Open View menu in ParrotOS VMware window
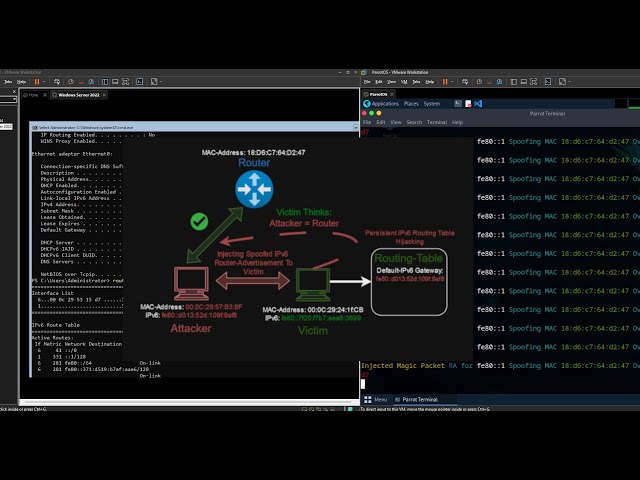The width and height of the screenshot is (640, 480). [391, 82]
